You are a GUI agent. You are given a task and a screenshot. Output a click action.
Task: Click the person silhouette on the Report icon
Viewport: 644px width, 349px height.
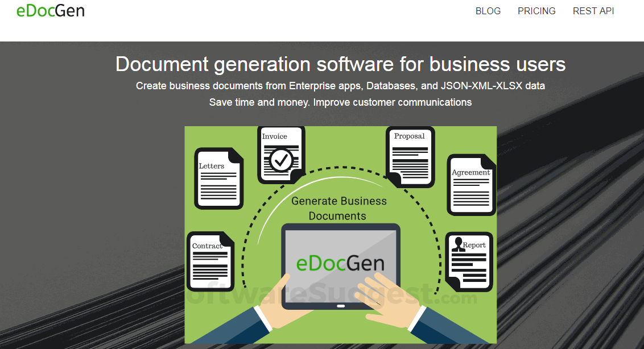pos(459,244)
